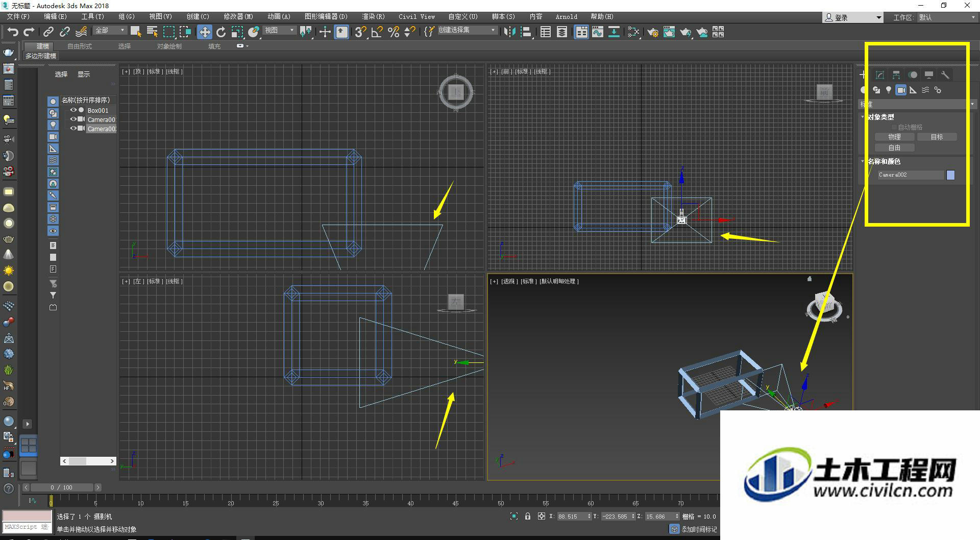Click the Camera002 object color swatch

pyautogui.click(x=950, y=175)
